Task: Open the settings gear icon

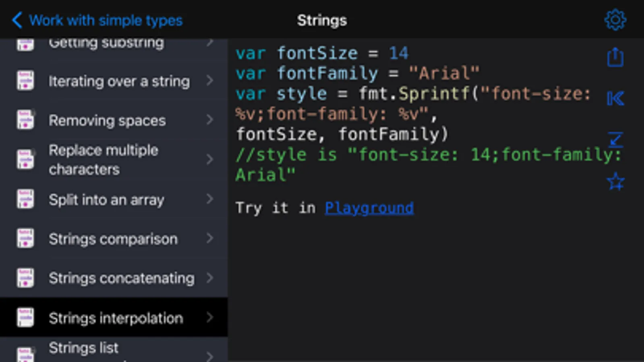Action: [x=615, y=20]
